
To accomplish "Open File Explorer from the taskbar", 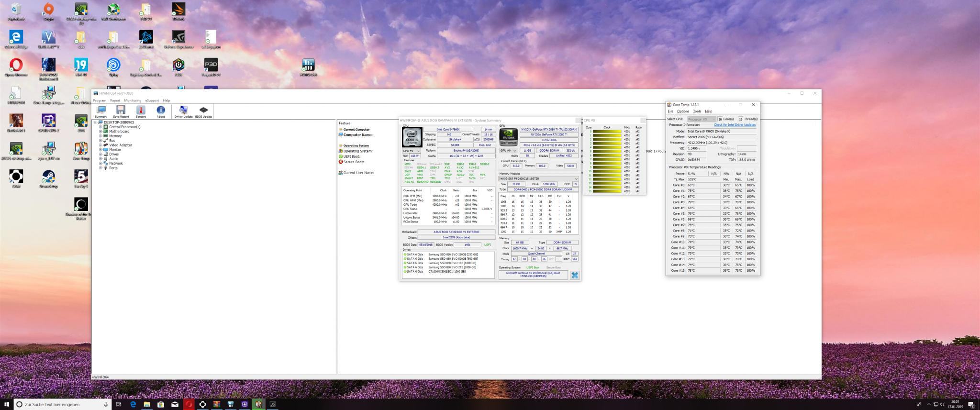I will pos(147,404).
